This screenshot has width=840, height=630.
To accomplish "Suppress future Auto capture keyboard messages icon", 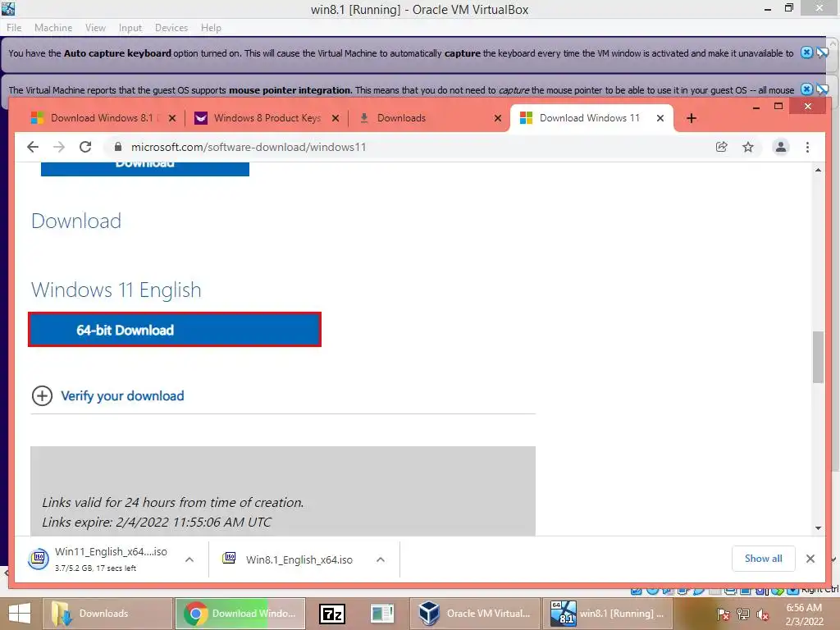I will pos(822,52).
